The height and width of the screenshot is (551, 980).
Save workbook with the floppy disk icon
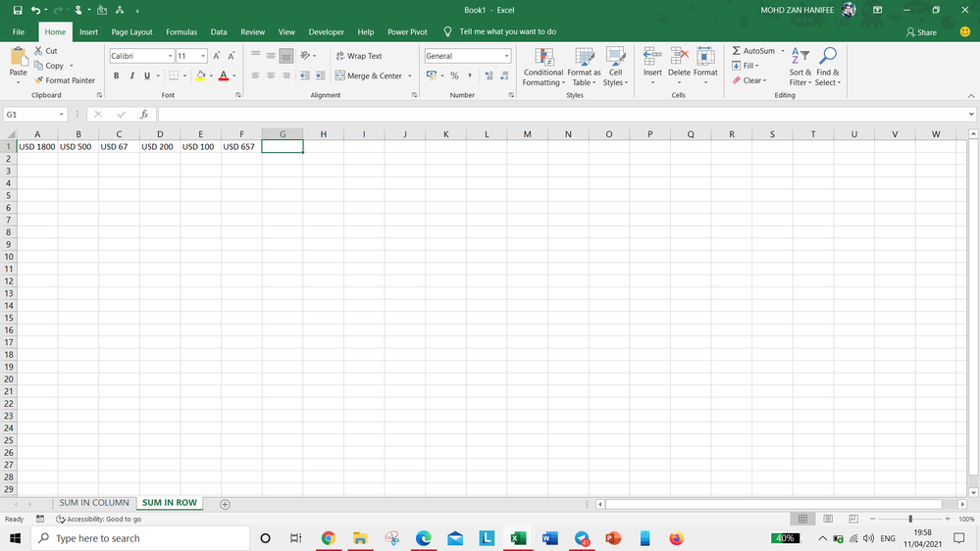(x=18, y=10)
